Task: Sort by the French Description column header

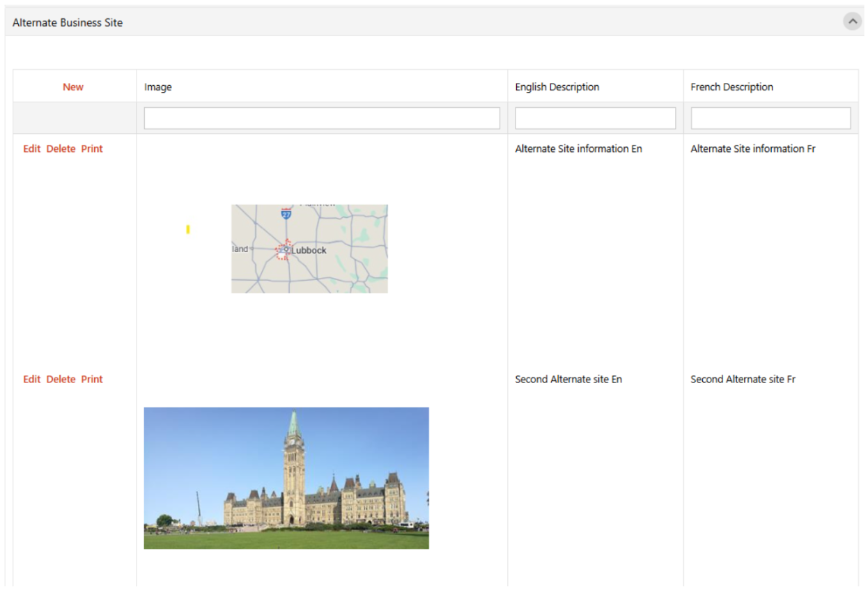Action: tap(731, 87)
